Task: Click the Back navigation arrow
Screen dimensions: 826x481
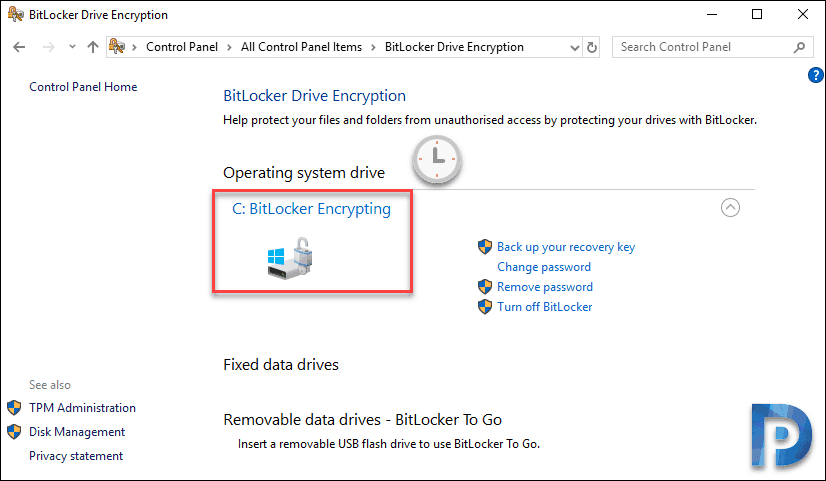Action: 19,47
